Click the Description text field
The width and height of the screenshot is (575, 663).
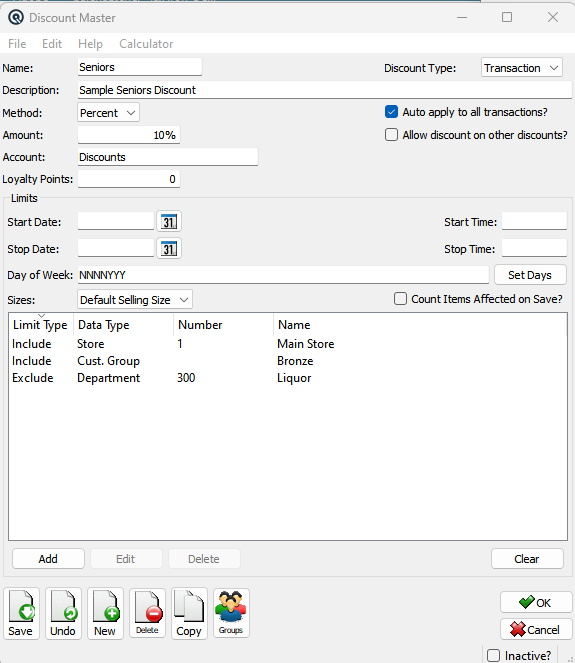click(x=324, y=90)
